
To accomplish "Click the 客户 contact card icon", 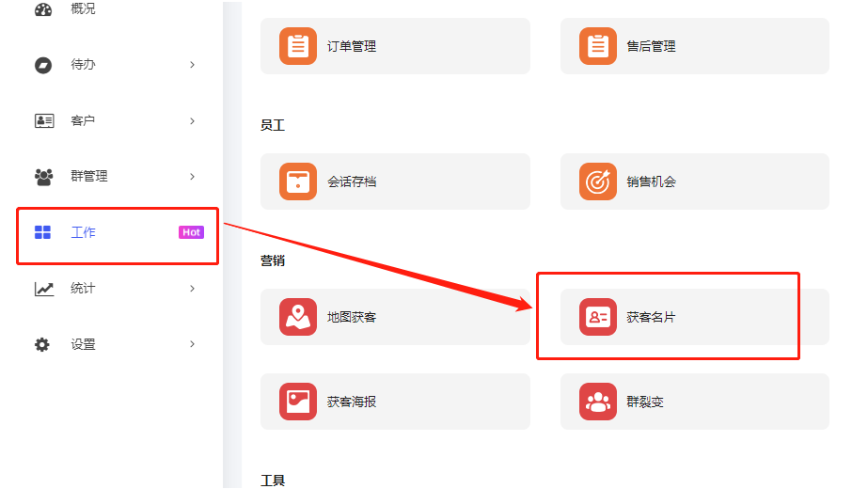I will (44, 120).
